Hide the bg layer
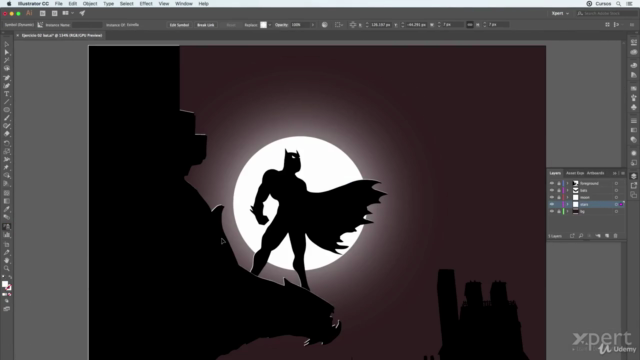This screenshot has height=360, width=640. [552, 211]
